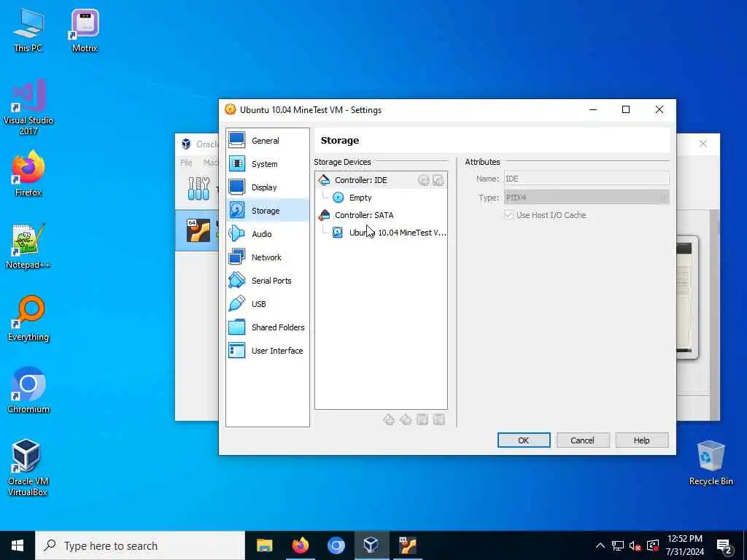Open User Interface settings
The height and width of the screenshot is (560, 747).
(x=267, y=351)
